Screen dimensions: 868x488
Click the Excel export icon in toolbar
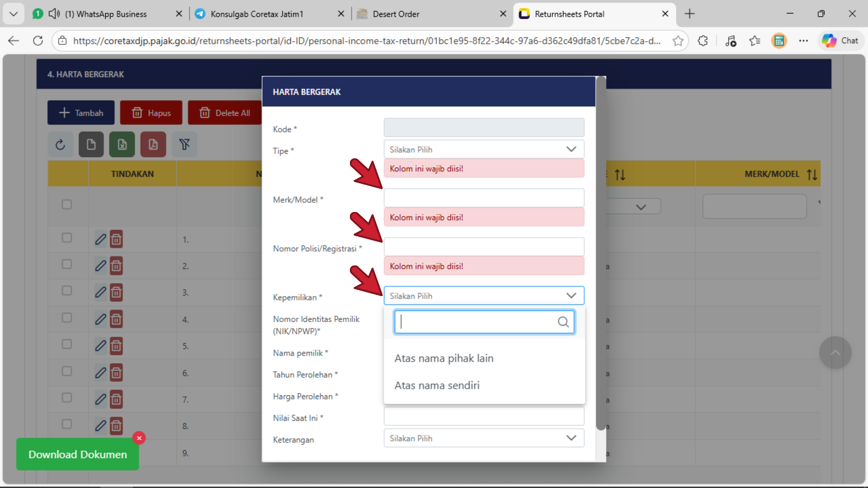(x=122, y=144)
